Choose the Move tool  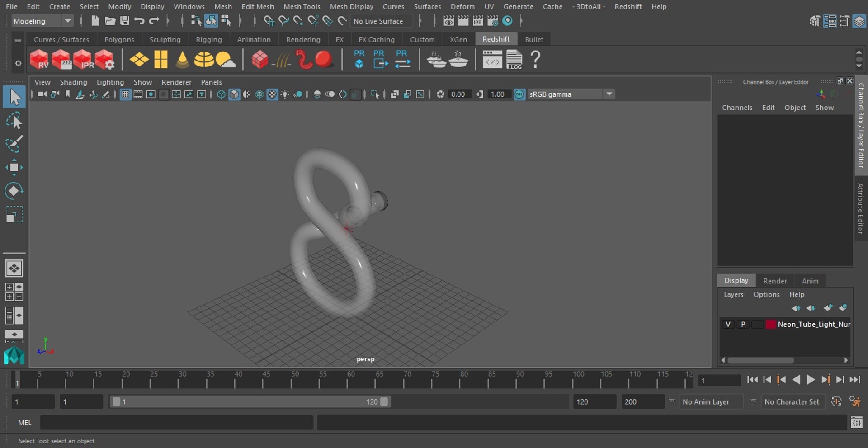click(14, 167)
